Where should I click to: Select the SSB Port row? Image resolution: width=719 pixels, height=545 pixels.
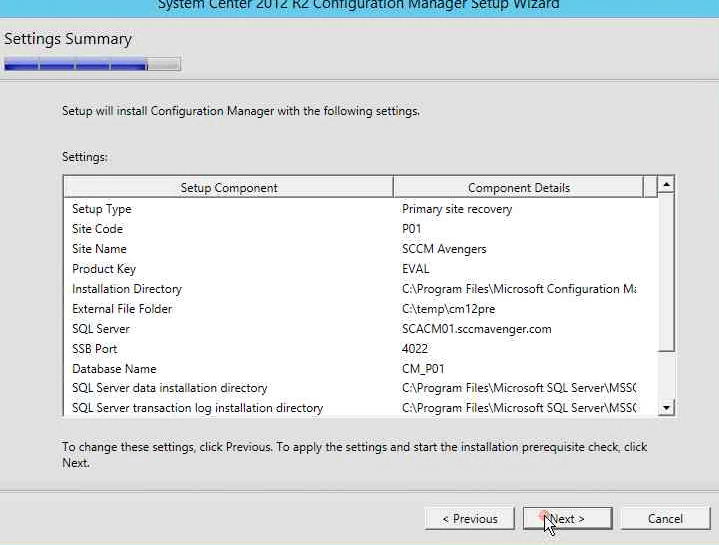coord(360,349)
